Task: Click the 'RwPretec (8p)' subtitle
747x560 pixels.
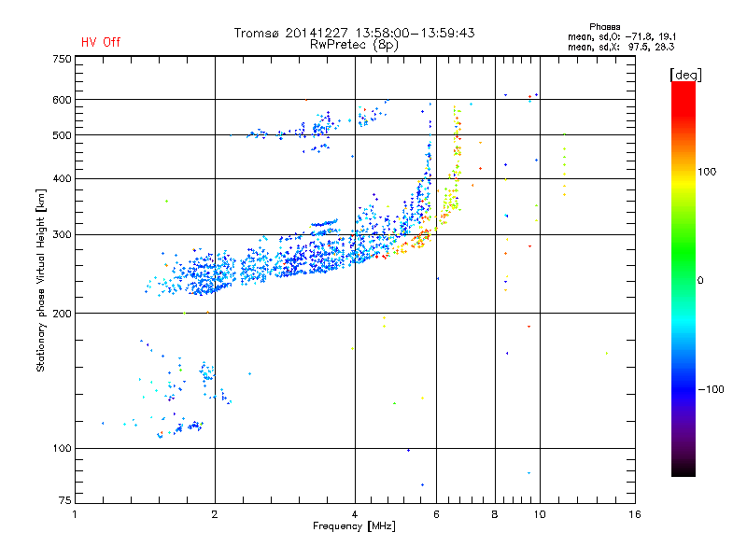Action: tap(354, 45)
